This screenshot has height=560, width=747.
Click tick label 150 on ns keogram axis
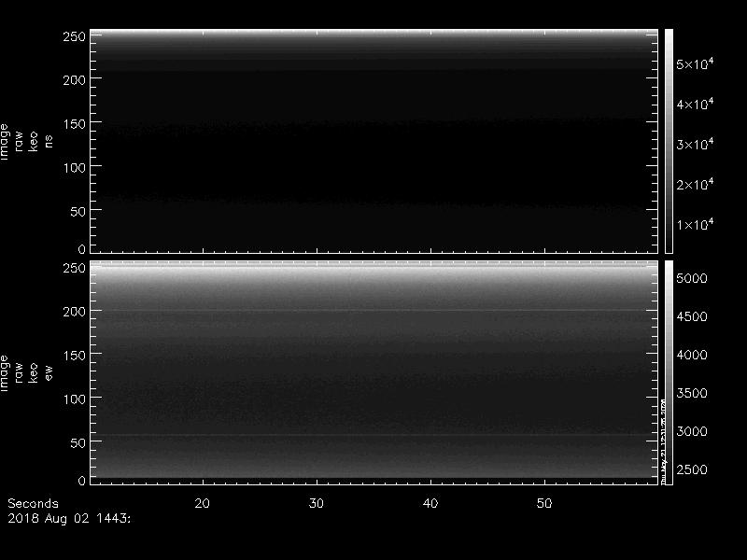click(x=75, y=124)
